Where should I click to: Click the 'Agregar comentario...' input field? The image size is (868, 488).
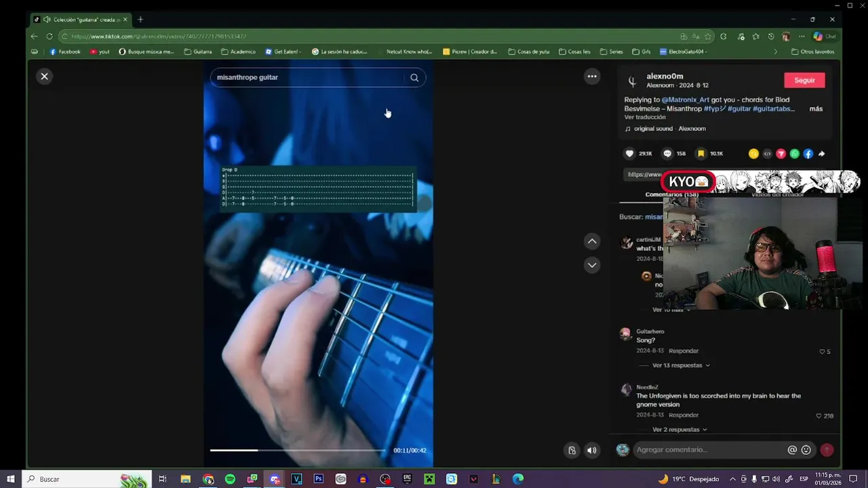709,450
